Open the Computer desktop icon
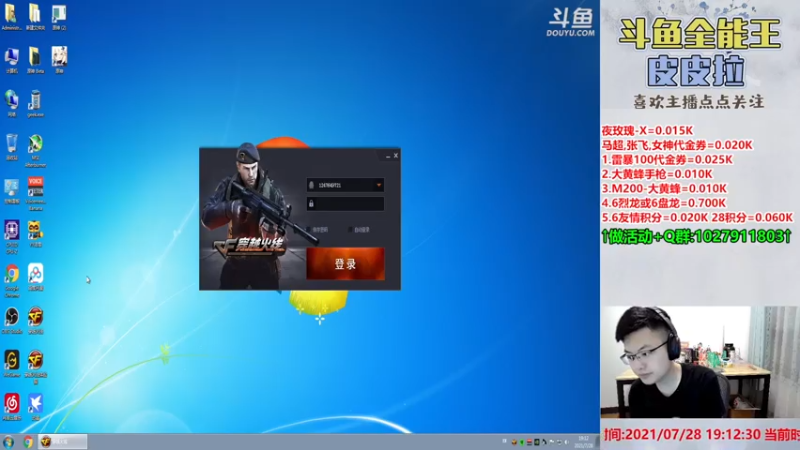 [x=11, y=60]
